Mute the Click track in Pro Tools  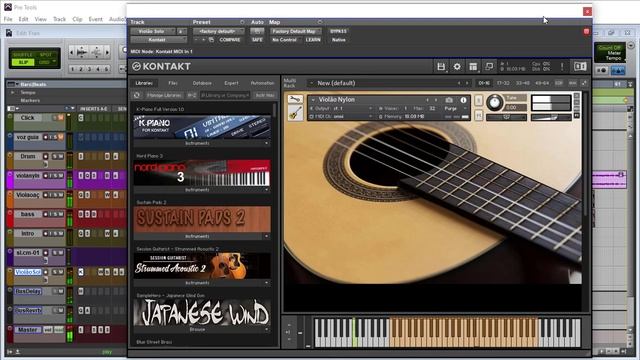tap(61, 118)
